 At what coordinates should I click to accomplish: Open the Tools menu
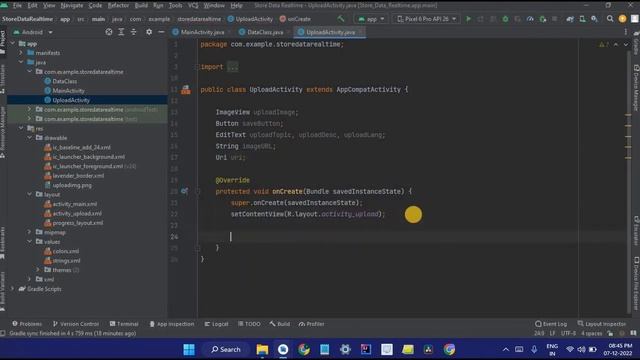(176, 5)
